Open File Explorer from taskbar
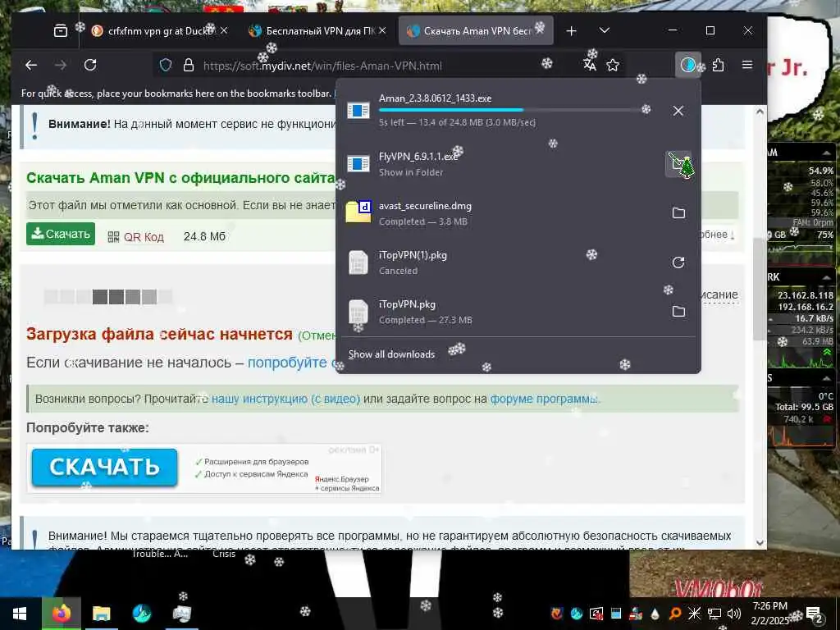 (101, 614)
